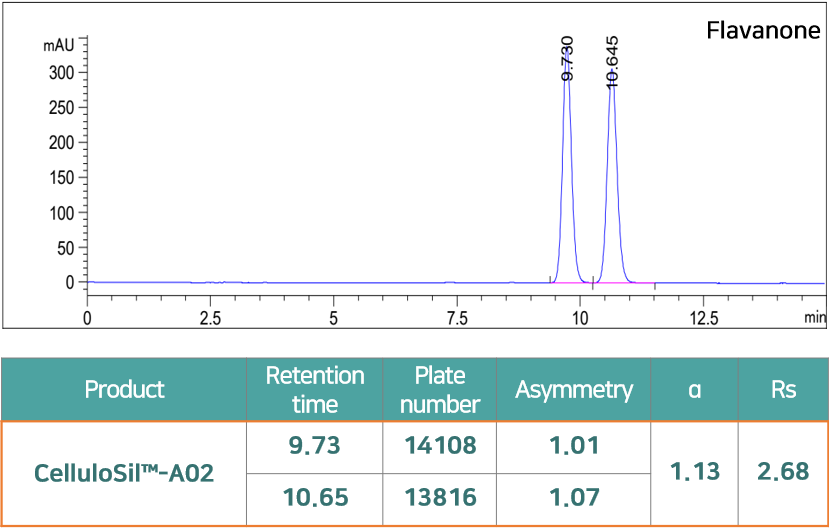Click the 2.5 x-axis tick label

(x=210, y=319)
